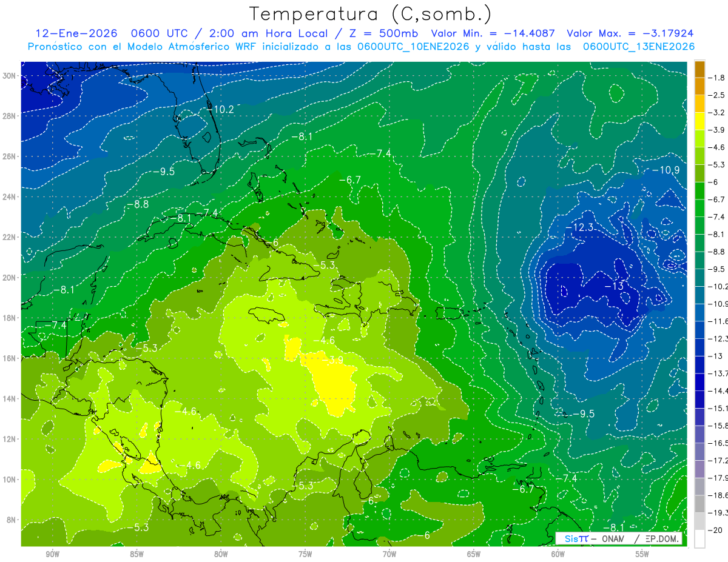Click the orange swatch between -2.5 and -3.2
Image resolution: width=728 pixels, height=562 pixels.
699,104
